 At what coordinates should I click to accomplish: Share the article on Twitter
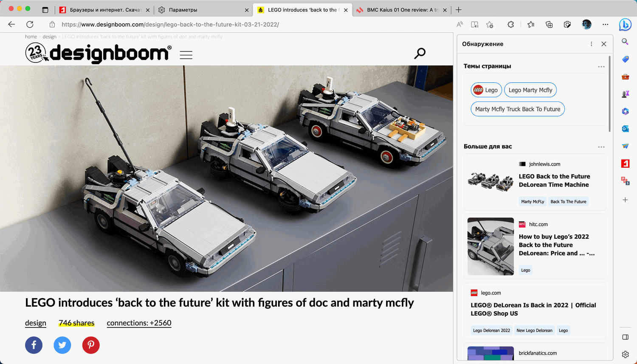point(62,345)
